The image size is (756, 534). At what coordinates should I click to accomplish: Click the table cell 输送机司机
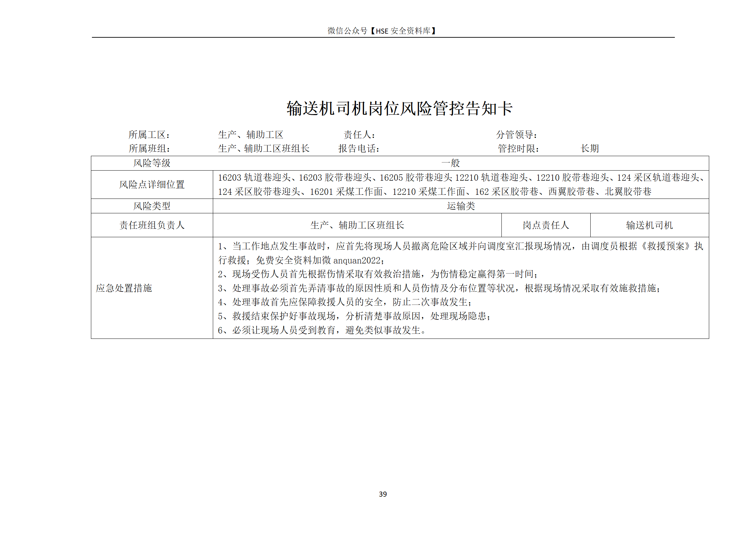(650, 225)
